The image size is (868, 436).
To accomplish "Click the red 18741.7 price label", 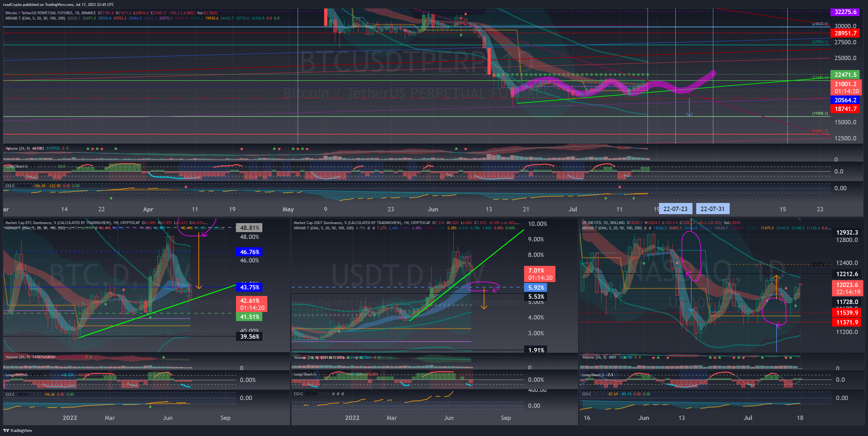I will (845, 109).
